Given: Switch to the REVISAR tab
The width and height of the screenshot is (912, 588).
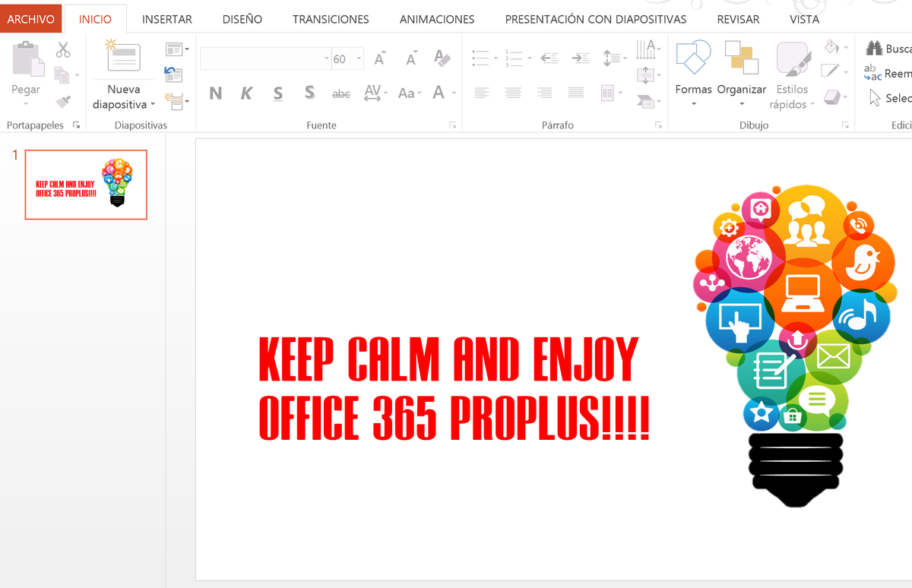Looking at the screenshot, I should pyautogui.click(x=738, y=19).
